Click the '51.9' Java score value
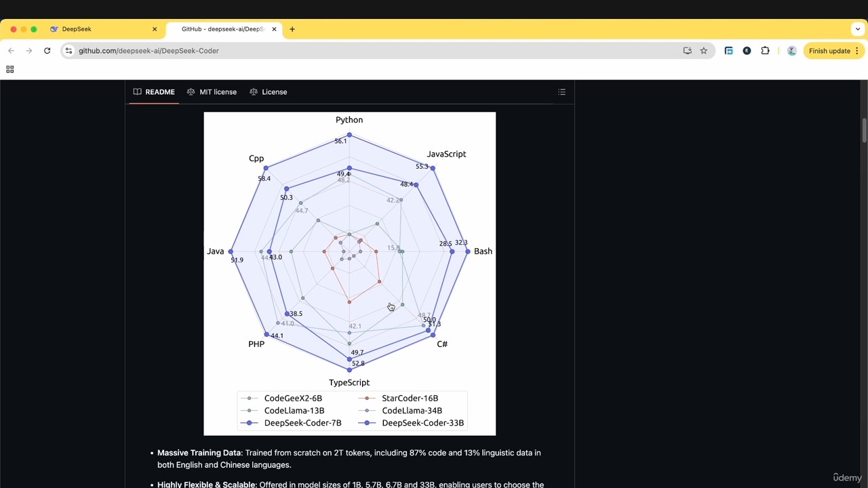This screenshot has height=488, width=868. 237,260
